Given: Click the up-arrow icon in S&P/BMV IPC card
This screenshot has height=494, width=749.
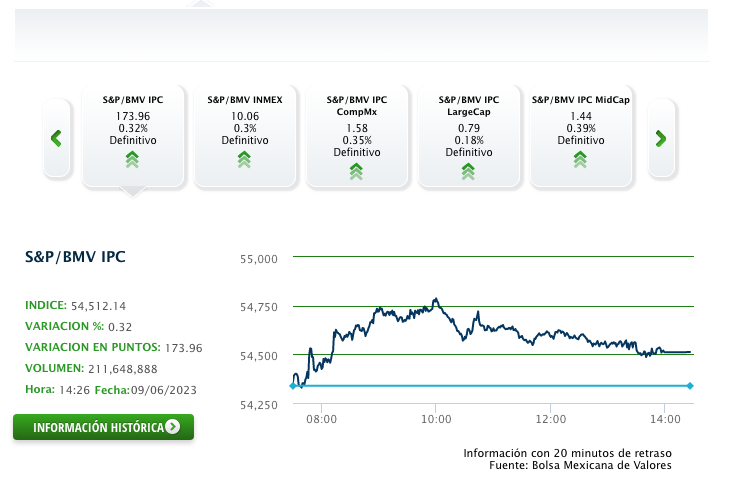Looking at the screenshot, I should [132, 160].
